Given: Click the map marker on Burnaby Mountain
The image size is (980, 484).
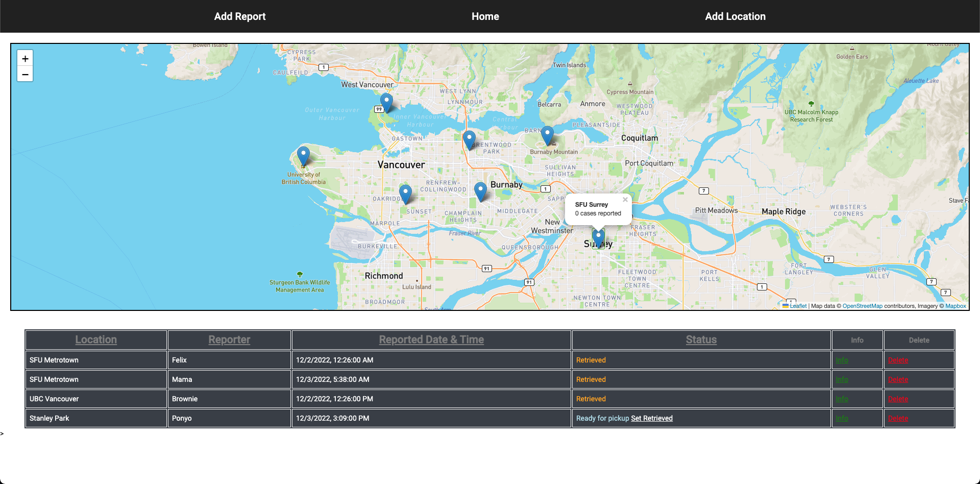Looking at the screenshot, I should click(x=547, y=135).
